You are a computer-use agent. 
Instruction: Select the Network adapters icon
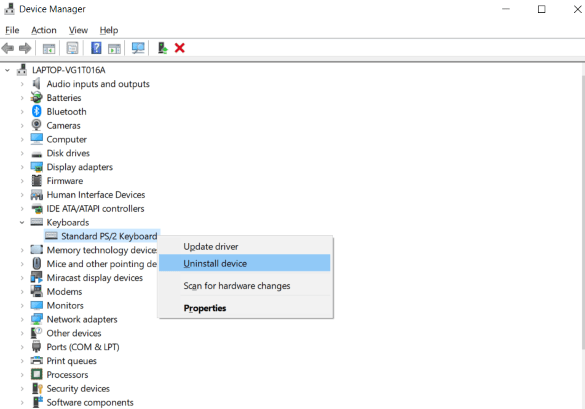pos(37,319)
